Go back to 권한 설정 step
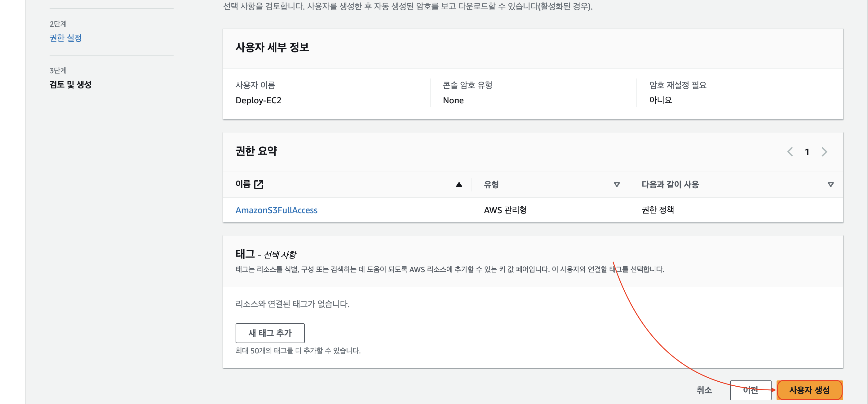This screenshot has height=404, width=868. [66, 38]
